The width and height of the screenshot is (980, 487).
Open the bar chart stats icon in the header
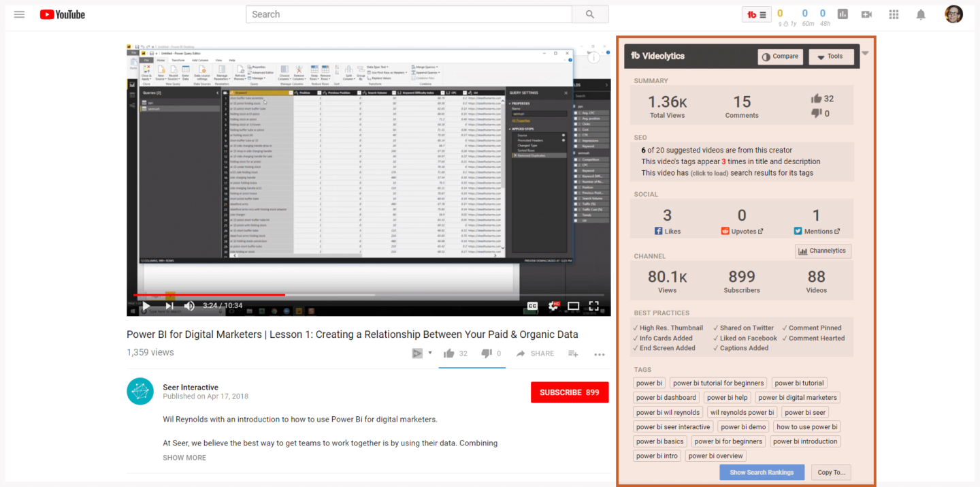pyautogui.click(x=843, y=14)
